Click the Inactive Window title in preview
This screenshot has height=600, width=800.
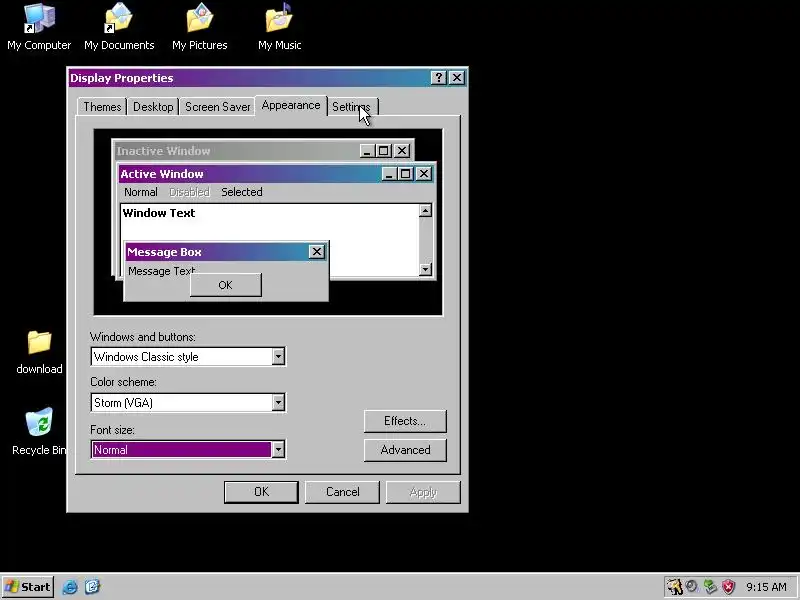pos(163,151)
